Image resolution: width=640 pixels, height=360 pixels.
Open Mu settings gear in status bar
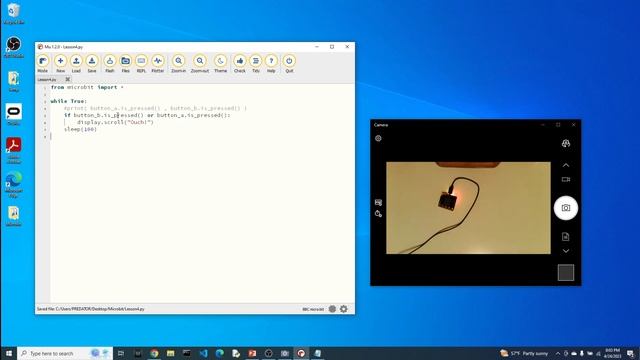pos(344,309)
